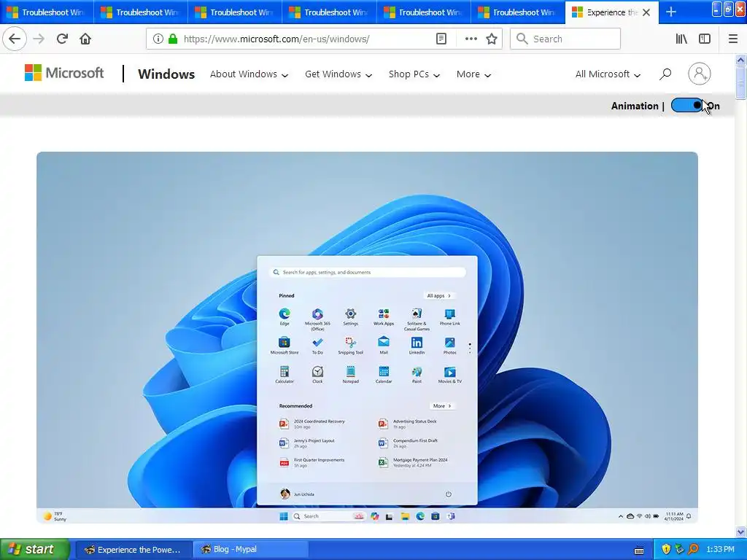The image size is (747, 560).
Task: Open the browser home page
Action: (x=85, y=39)
